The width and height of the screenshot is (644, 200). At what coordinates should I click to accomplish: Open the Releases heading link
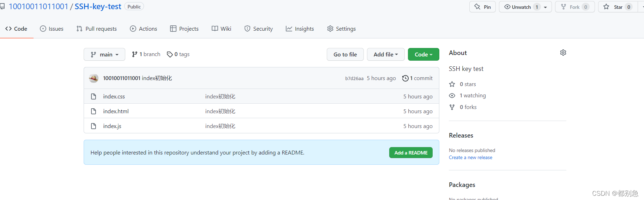tap(461, 135)
